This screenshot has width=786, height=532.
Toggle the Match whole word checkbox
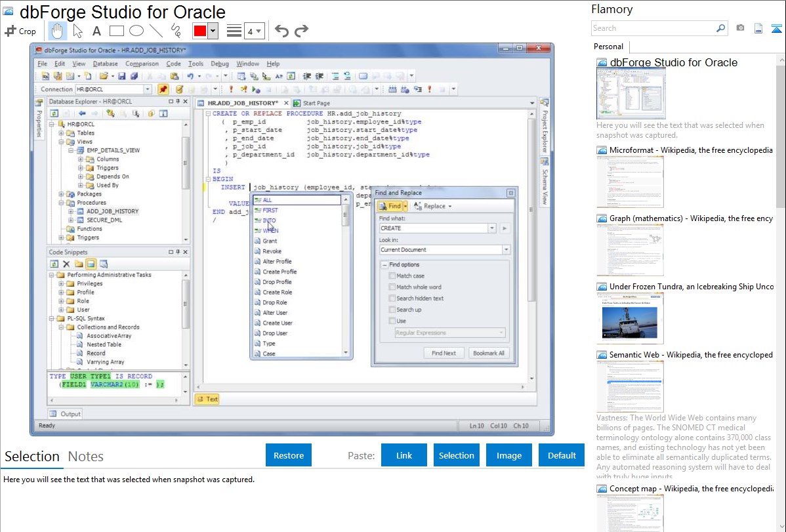392,287
